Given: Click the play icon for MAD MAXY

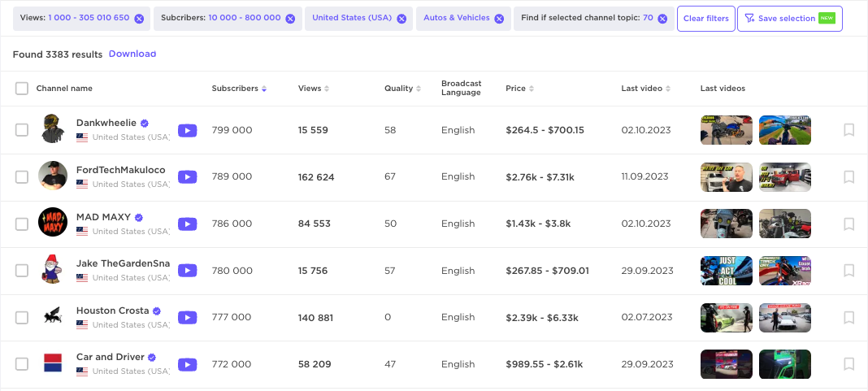Looking at the screenshot, I should [x=187, y=224].
